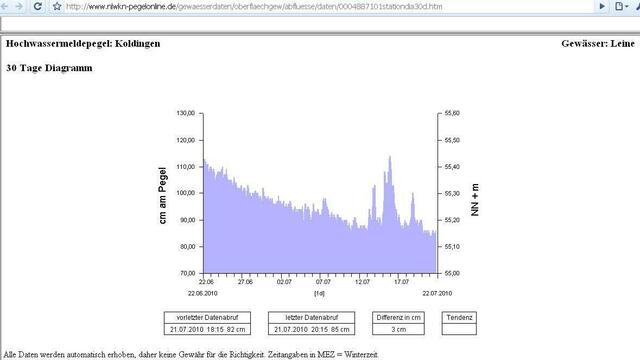Click the 'Tendenz' table header

click(x=459, y=318)
